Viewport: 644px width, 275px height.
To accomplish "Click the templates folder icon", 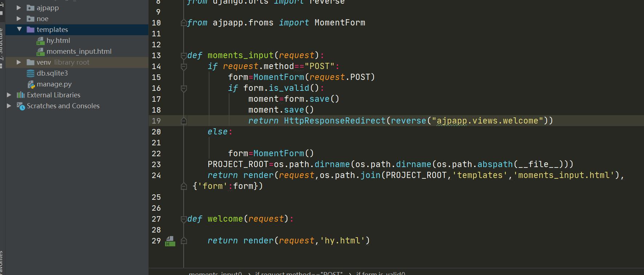I will tap(31, 29).
